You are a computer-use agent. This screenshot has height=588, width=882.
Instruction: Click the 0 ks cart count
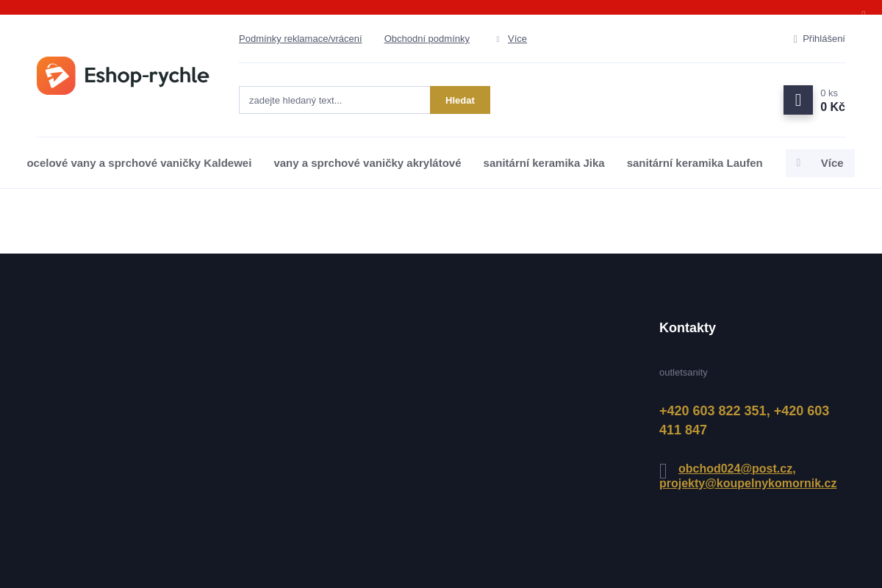[829, 93]
